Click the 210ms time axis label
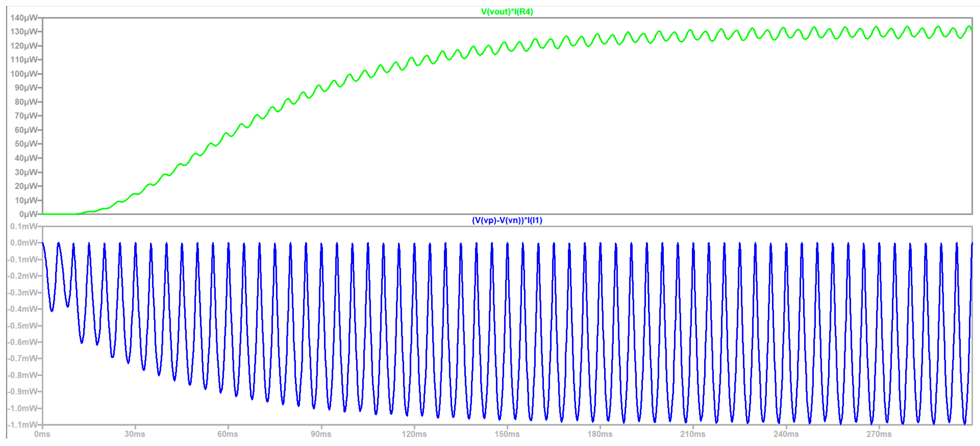980x446 pixels. click(x=693, y=434)
